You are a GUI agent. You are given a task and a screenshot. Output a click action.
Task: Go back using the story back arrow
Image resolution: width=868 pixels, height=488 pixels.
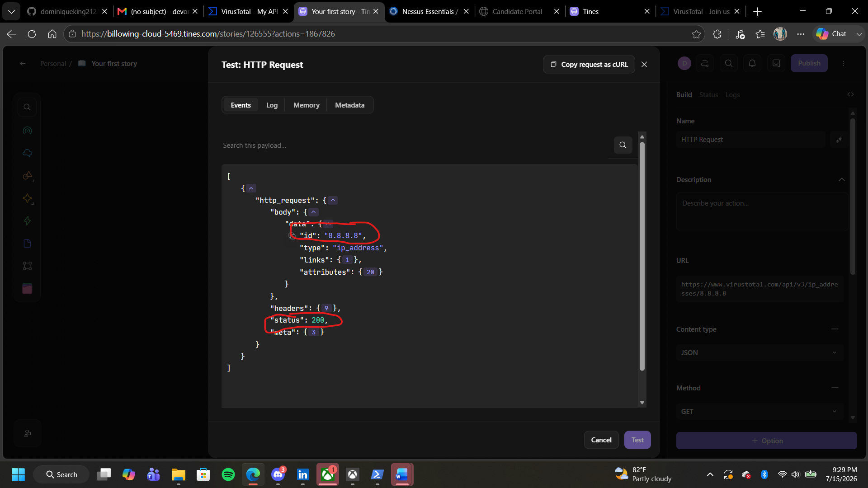(23, 64)
